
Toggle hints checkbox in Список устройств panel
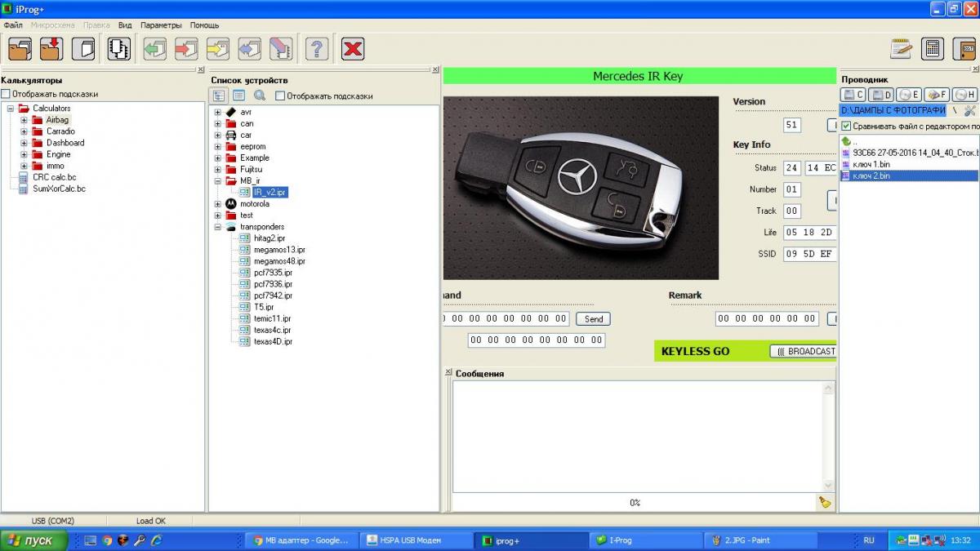click(280, 96)
